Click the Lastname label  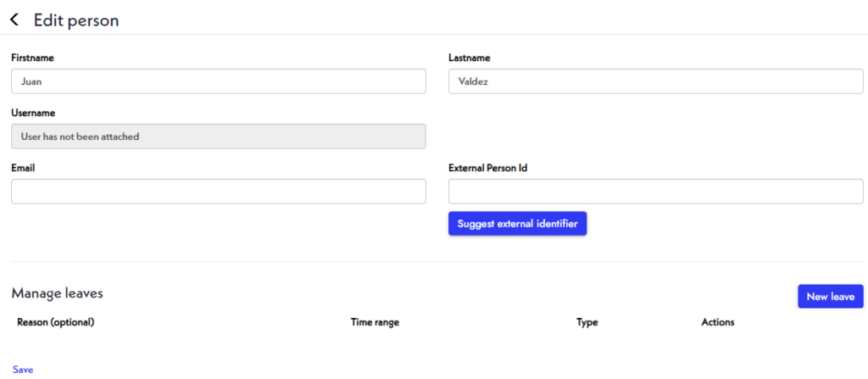[x=469, y=58]
